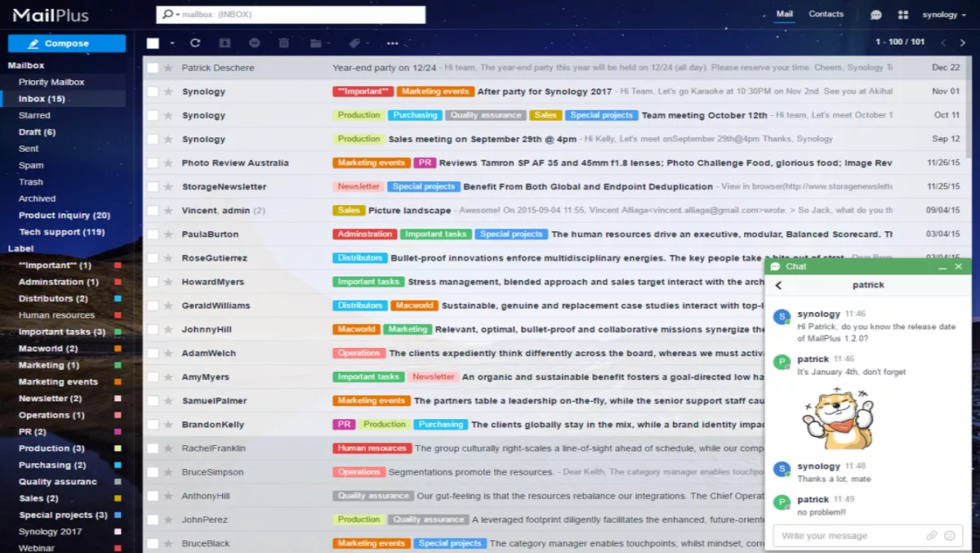
Task: Check the box for the Vincent, admin email
Action: [153, 211]
